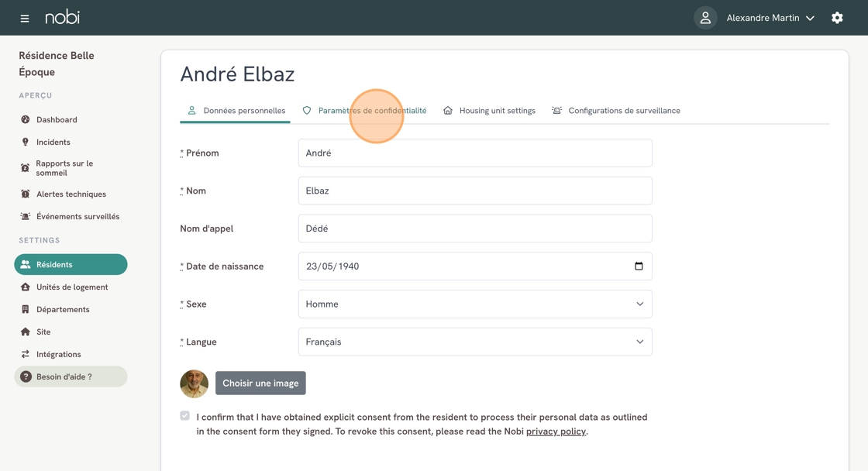
Task: Click the resident profile photo thumbnail
Action: pos(194,383)
